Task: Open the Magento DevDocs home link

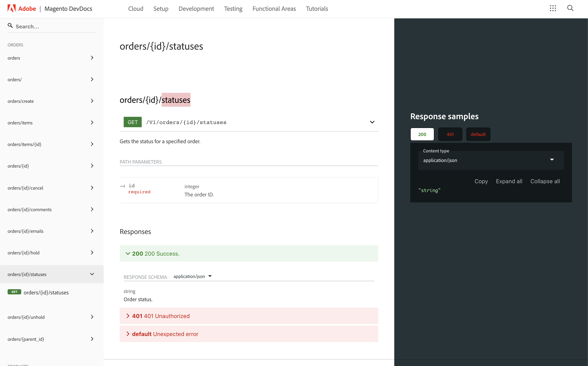Action: (68, 9)
